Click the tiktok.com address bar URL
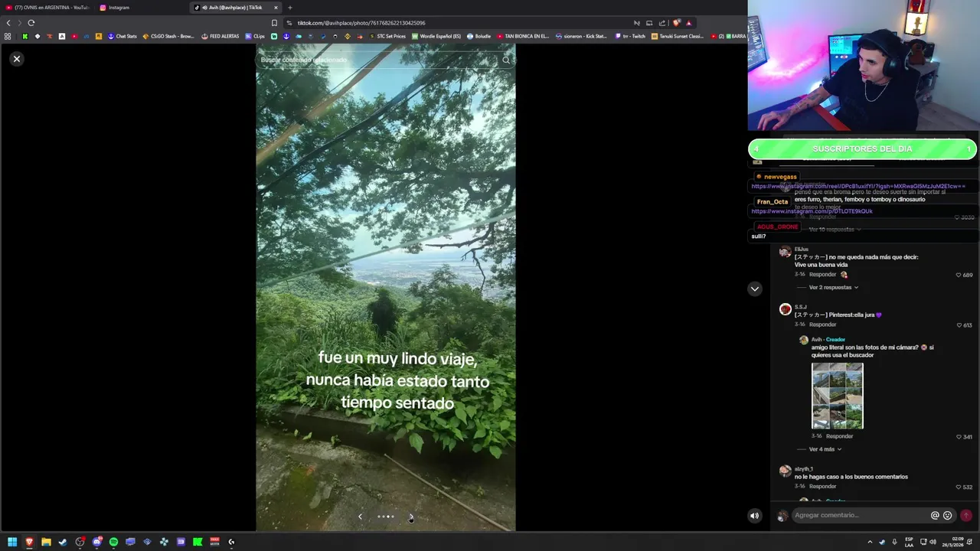The height and width of the screenshot is (551, 980). click(361, 23)
